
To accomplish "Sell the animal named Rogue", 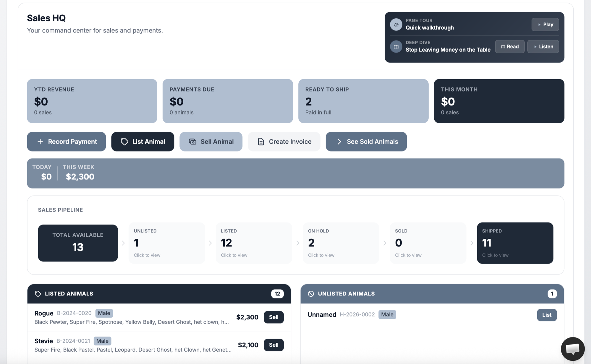I will (x=273, y=317).
